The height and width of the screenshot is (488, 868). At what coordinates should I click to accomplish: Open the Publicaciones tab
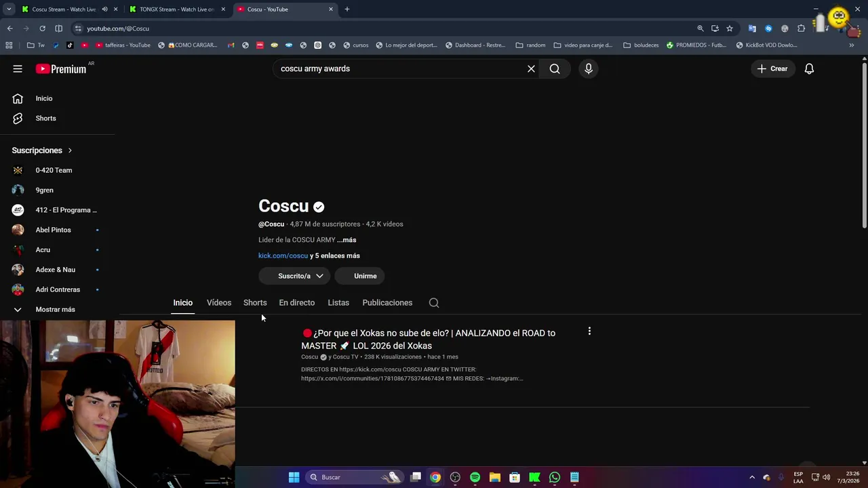pos(387,302)
